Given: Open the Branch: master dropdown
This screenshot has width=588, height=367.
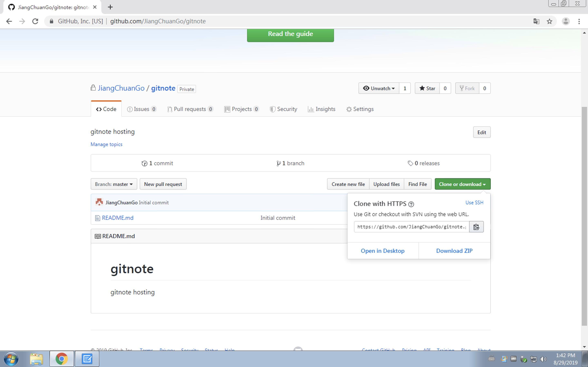Looking at the screenshot, I should [x=114, y=184].
